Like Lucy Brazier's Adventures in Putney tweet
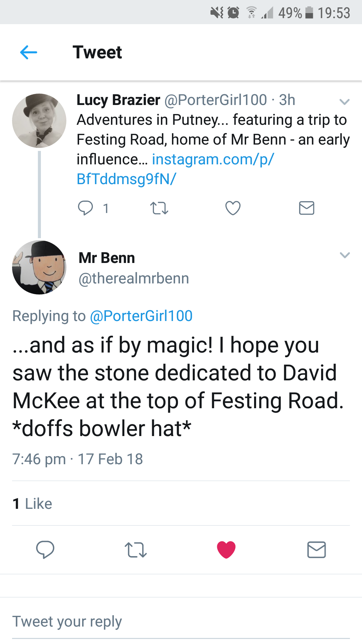This screenshot has height=644, width=362. (x=233, y=208)
